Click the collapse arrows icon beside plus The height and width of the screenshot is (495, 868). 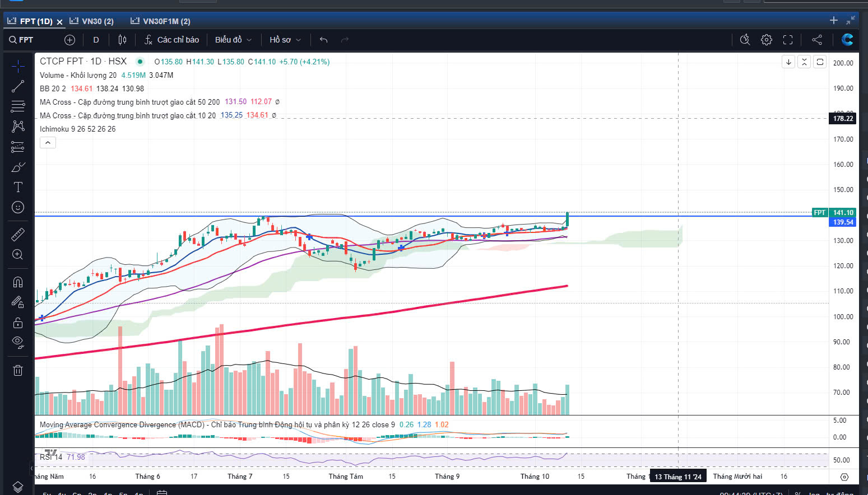(851, 20)
